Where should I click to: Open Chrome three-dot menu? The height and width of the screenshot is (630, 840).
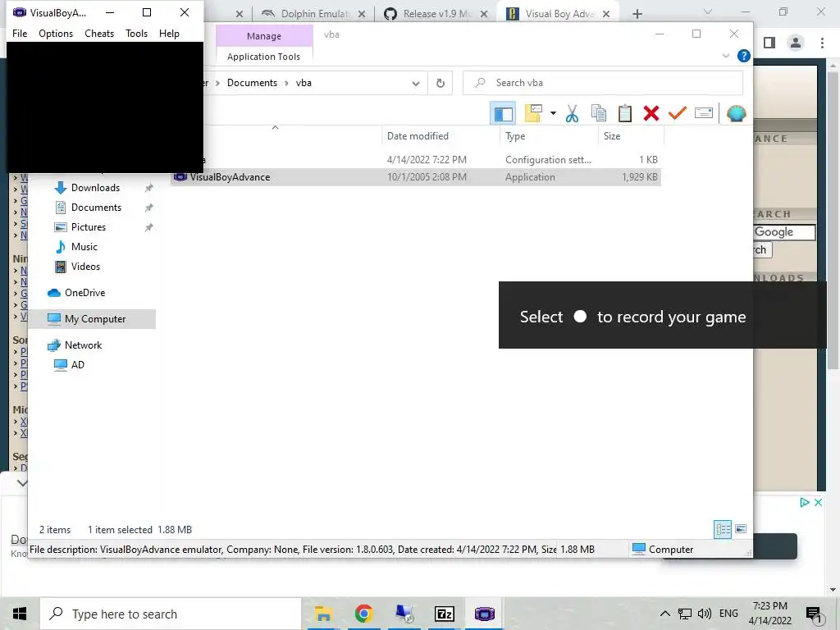click(x=822, y=43)
